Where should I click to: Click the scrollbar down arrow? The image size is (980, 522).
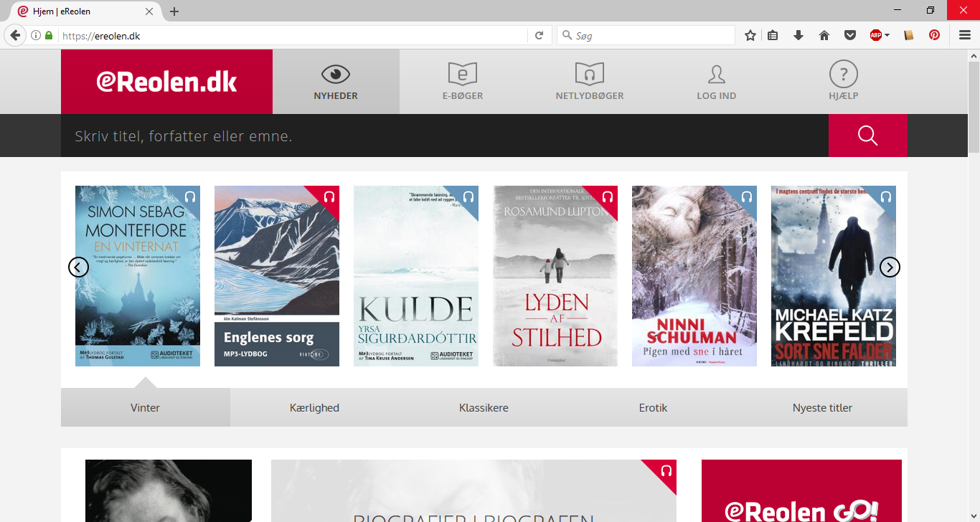click(x=974, y=516)
